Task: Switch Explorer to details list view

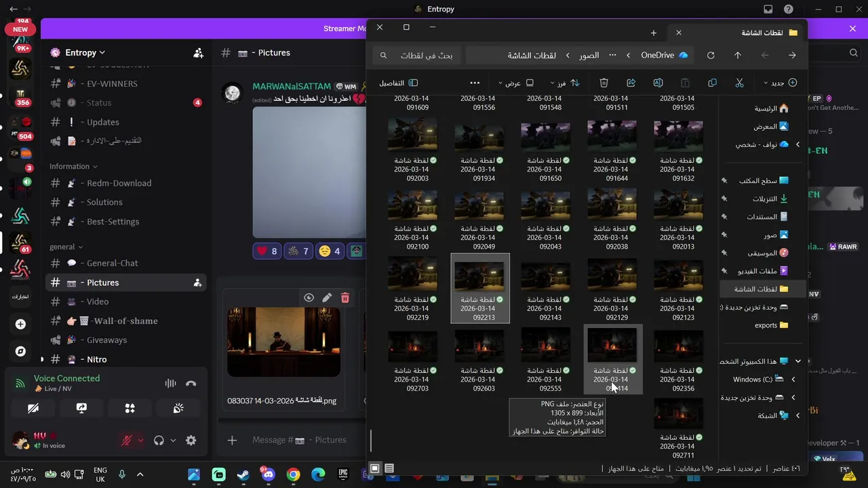Action: pyautogui.click(x=389, y=468)
